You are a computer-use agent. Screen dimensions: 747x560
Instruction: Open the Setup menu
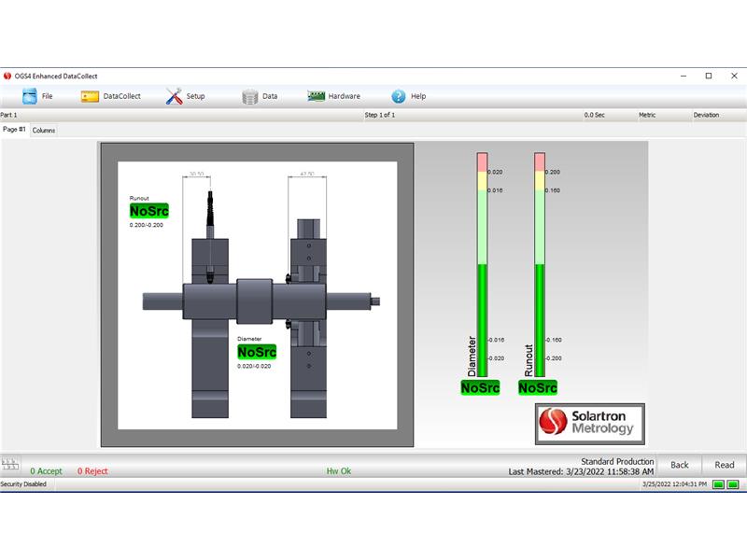coord(185,96)
